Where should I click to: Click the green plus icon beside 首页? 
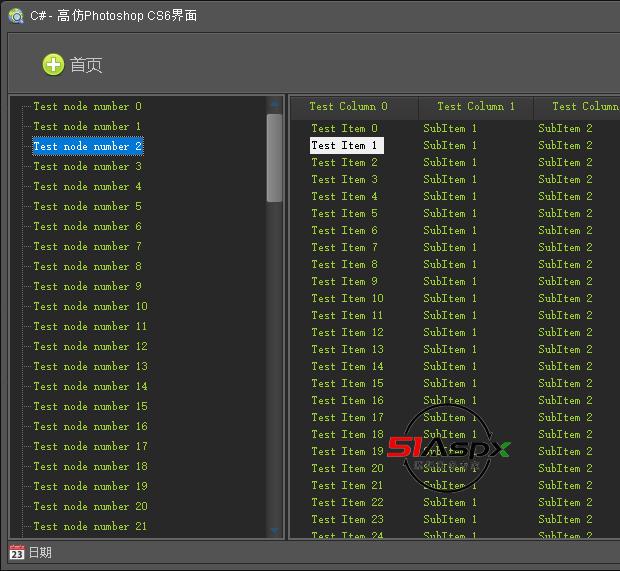click(x=53, y=64)
